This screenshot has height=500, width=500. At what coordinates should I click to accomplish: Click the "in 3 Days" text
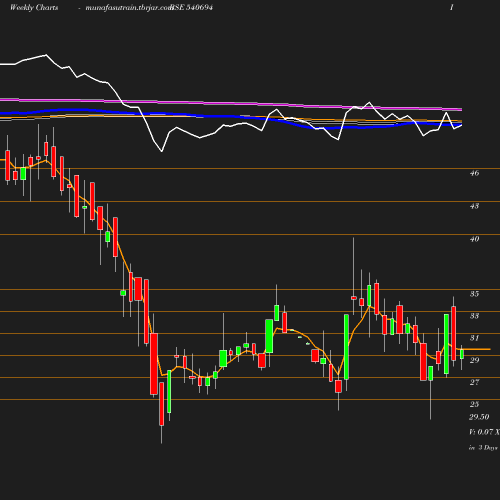tap(483, 448)
